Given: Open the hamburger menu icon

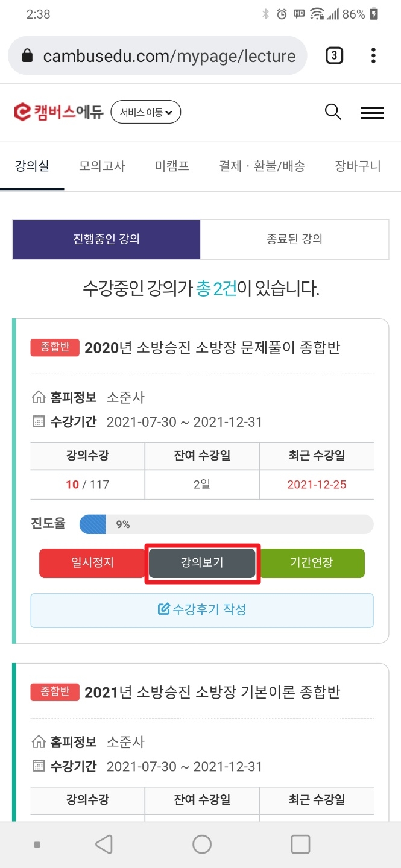Looking at the screenshot, I should 372,113.
